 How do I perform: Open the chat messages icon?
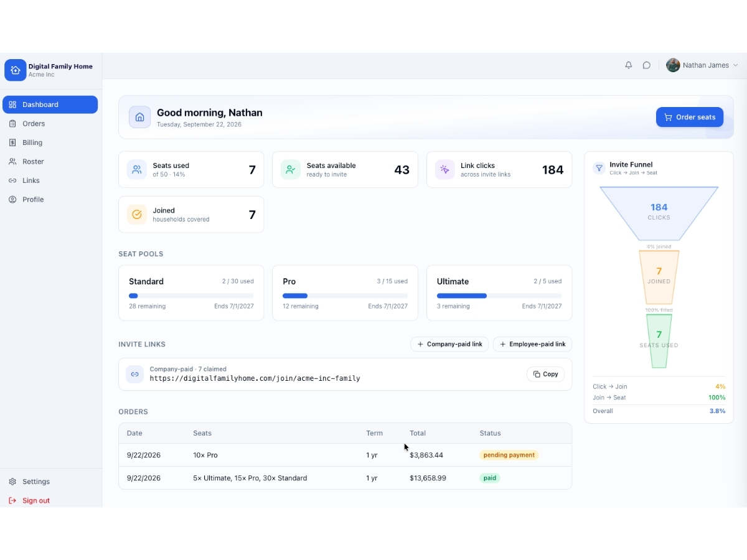pyautogui.click(x=647, y=65)
